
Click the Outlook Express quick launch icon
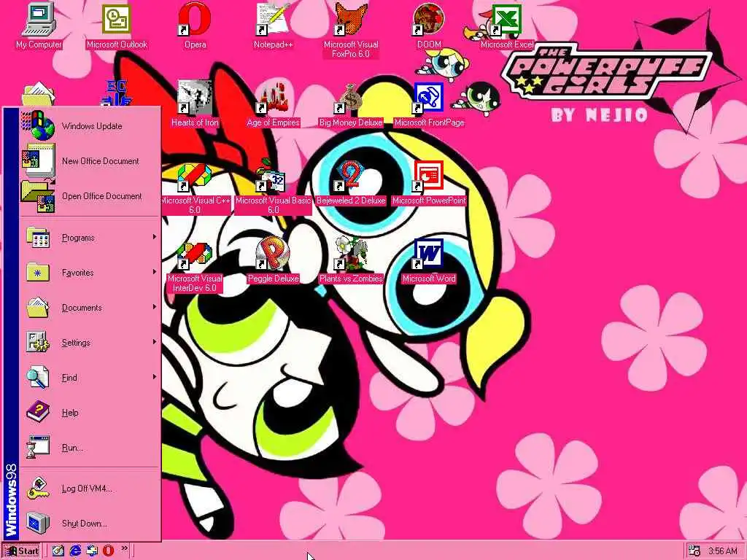[91, 551]
